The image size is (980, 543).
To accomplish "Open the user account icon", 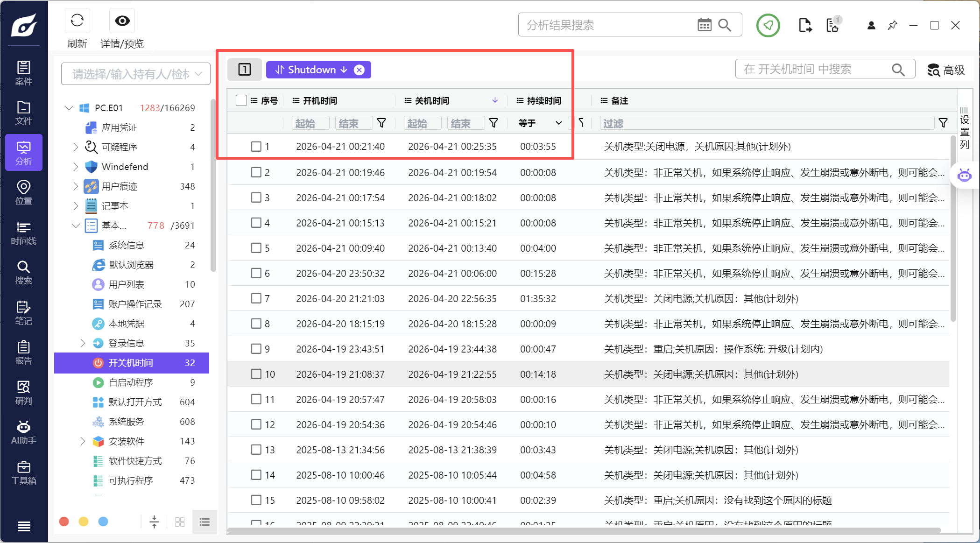I will coord(871,25).
